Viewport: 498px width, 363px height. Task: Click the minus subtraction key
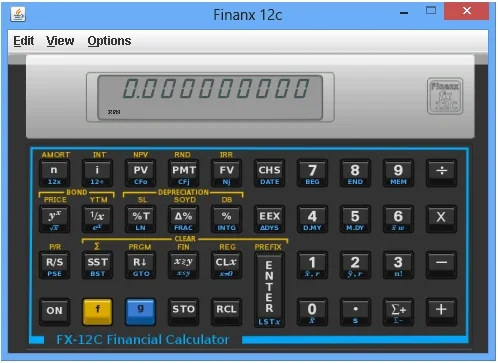(441, 265)
